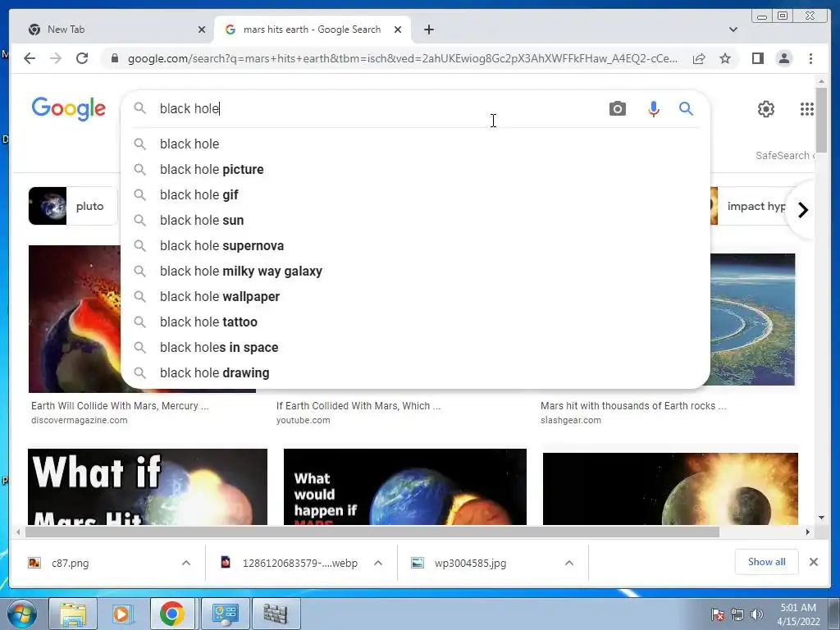Open the volume speaker tray icon
Screen dimensions: 840x630
756,614
